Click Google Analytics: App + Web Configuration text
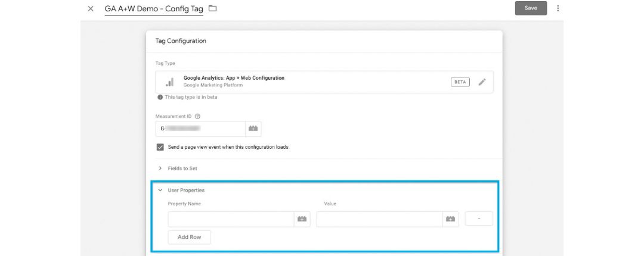The width and height of the screenshot is (644, 256). pos(234,78)
